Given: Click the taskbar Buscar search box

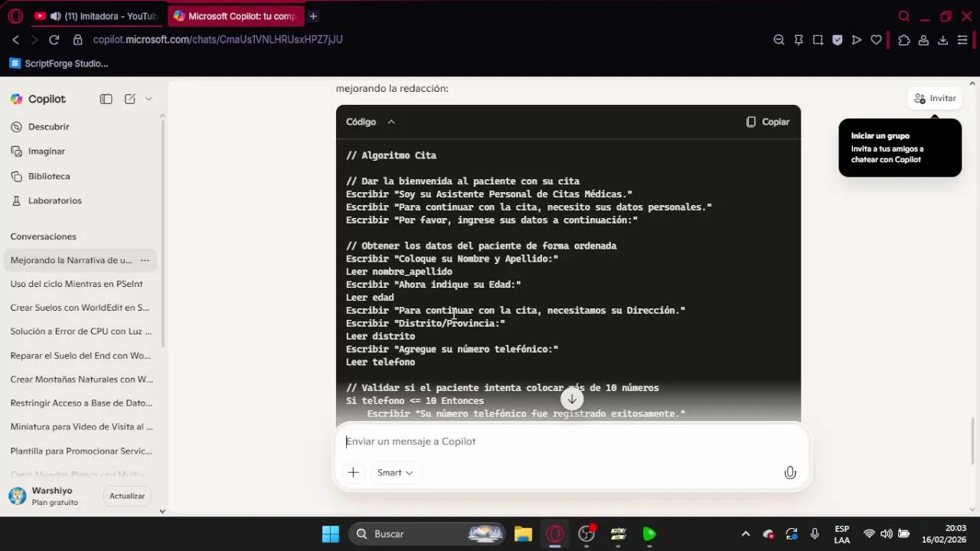Looking at the screenshot, I should [428, 534].
